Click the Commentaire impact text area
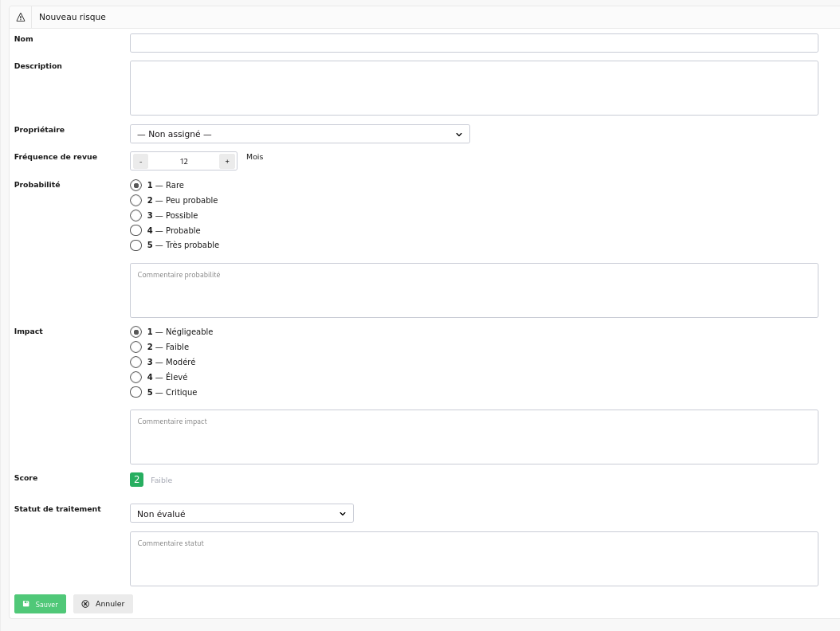Image resolution: width=840 pixels, height=631 pixels. tap(473, 437)
